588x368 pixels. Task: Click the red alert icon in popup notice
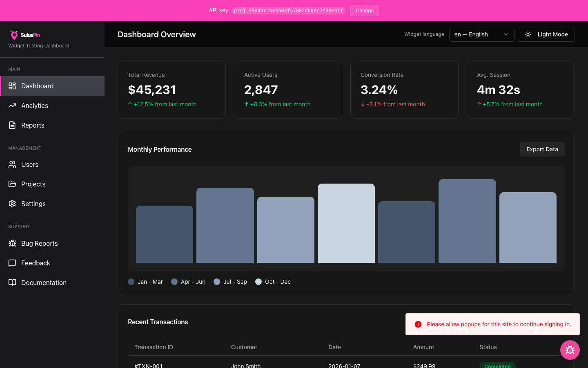click(x=418, y=324)
